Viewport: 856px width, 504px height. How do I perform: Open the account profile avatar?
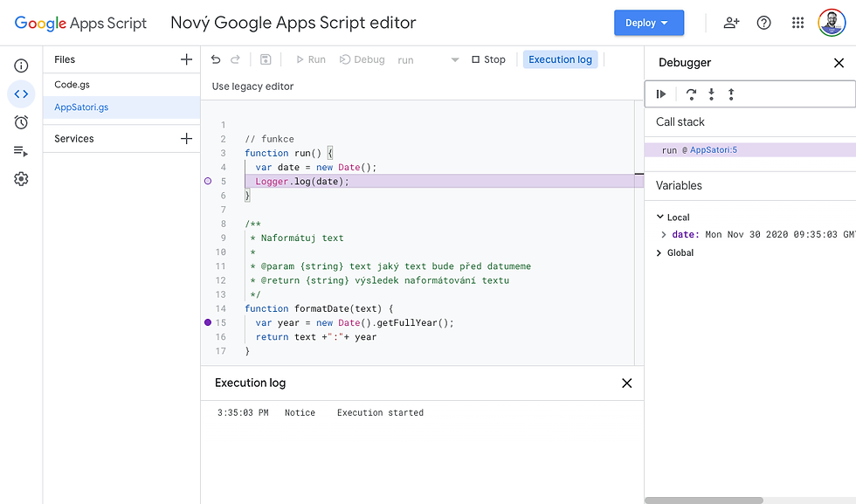click(832, 23)
